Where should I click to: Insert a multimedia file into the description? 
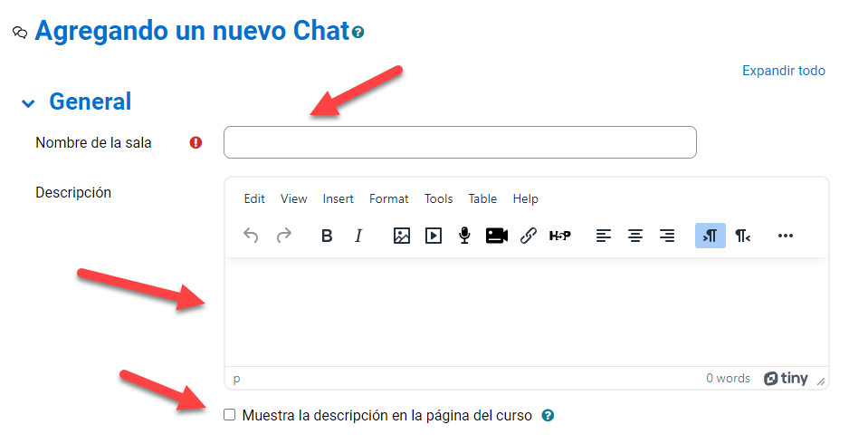click(433, 236)
